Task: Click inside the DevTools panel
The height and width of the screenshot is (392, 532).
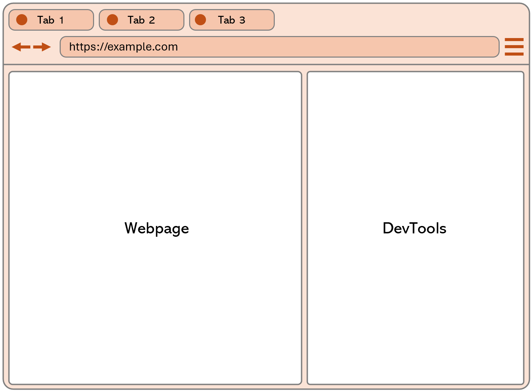Action: click(x=415, y=228)
